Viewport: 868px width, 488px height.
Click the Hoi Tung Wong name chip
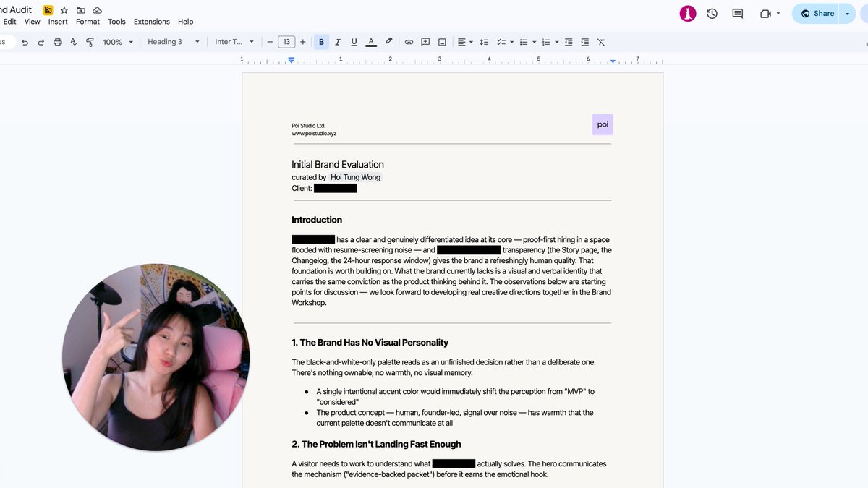[355, 177]
